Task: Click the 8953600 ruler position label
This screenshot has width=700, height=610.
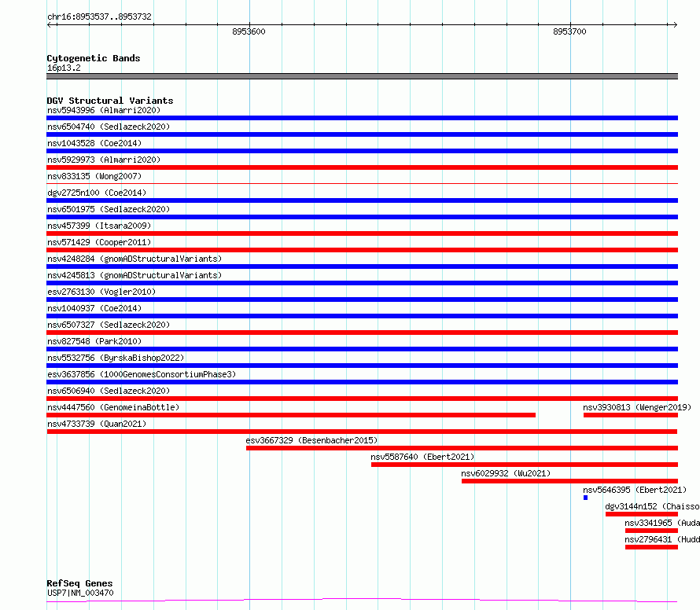Action: 249,31
